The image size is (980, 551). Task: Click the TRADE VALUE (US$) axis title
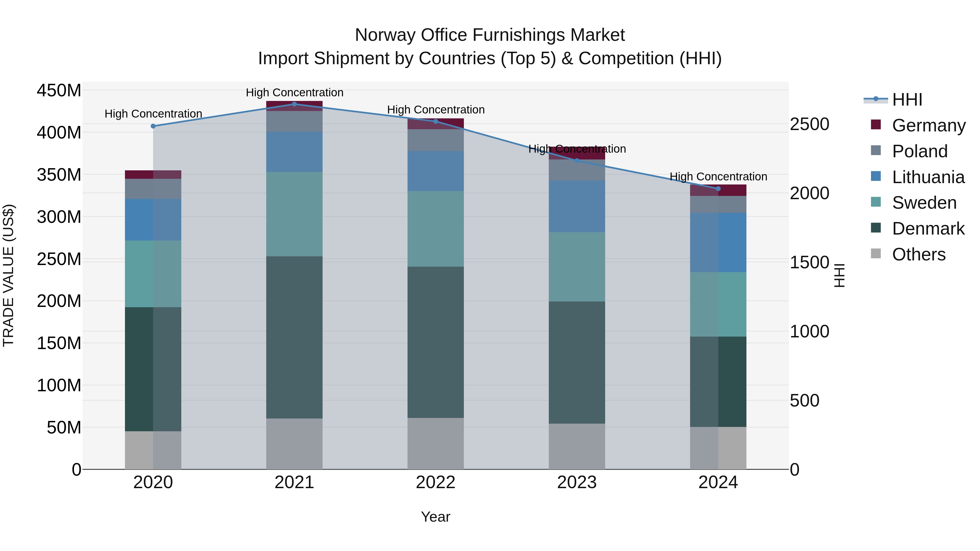(x=8, y=275)
